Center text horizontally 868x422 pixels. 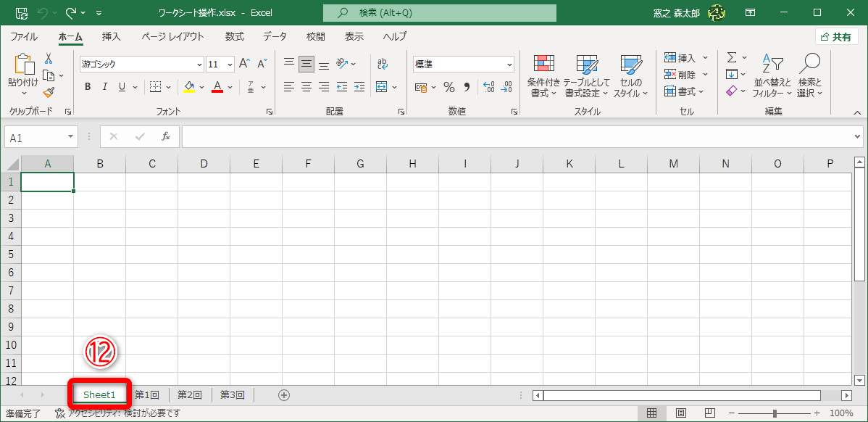306,87
